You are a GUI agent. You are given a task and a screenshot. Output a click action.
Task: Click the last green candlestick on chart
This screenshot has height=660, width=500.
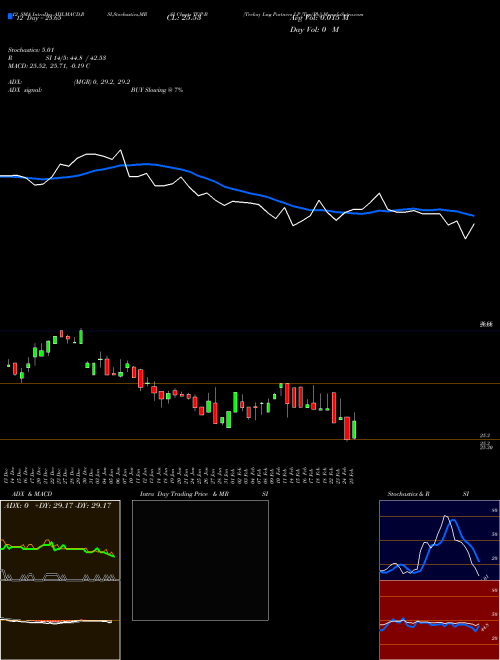[x=354, y=429]
